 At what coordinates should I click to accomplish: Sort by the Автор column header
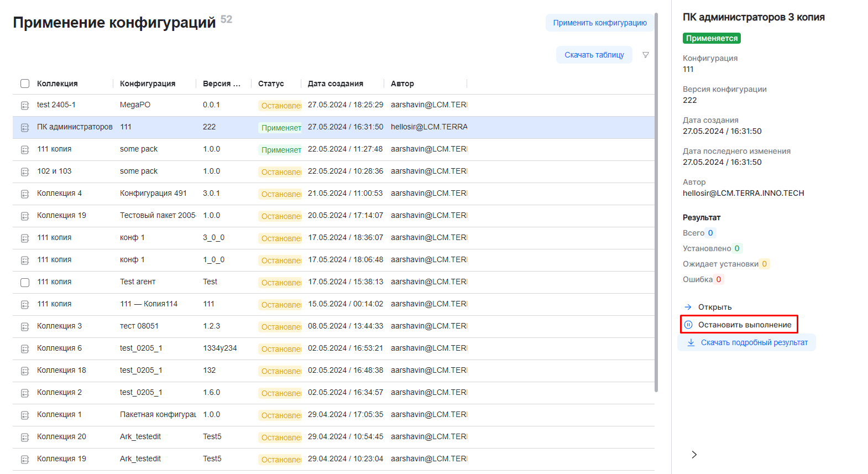pyautogui.click(x=402, y=84)
